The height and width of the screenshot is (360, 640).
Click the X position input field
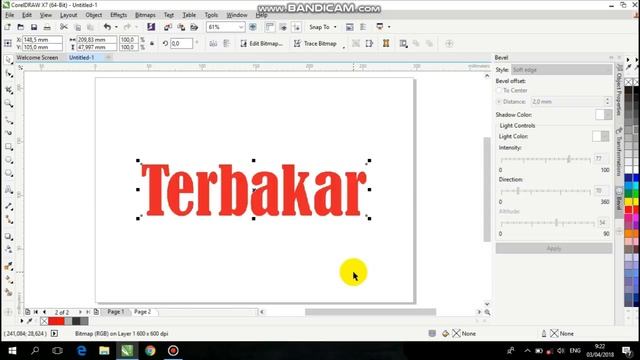click(42, 40)
